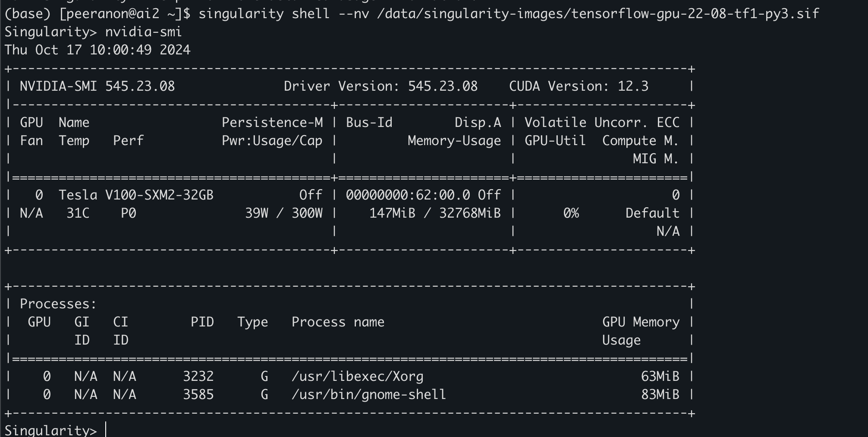Click the 31C temperature reading
Viewport: 868px width, 437px height.
point(78,213)
